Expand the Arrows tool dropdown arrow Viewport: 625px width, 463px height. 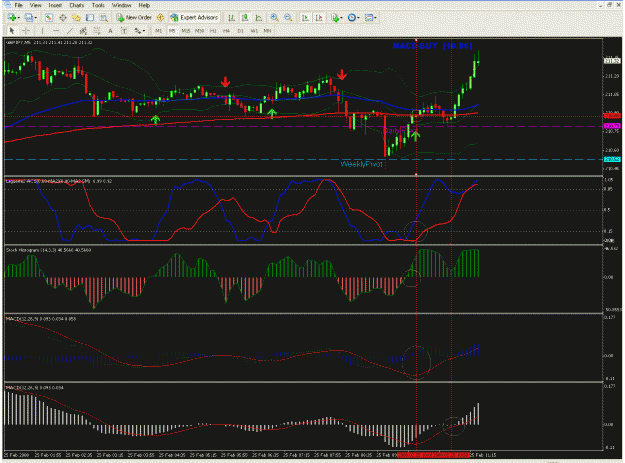[144, 31]
